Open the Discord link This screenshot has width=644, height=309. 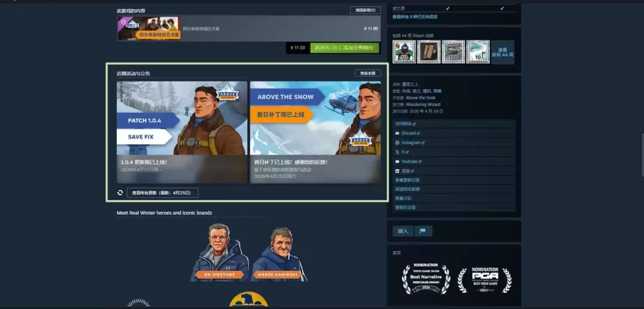pos(408,133)
